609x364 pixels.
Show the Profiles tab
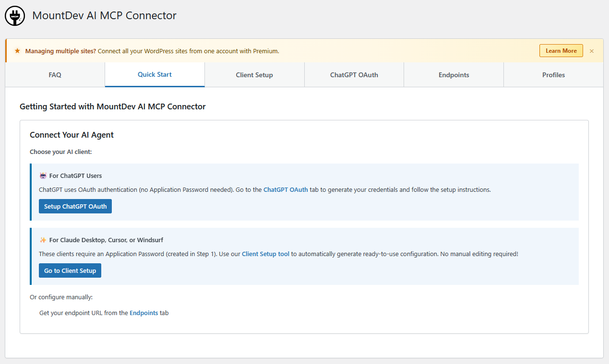click(x=553, y=75)
